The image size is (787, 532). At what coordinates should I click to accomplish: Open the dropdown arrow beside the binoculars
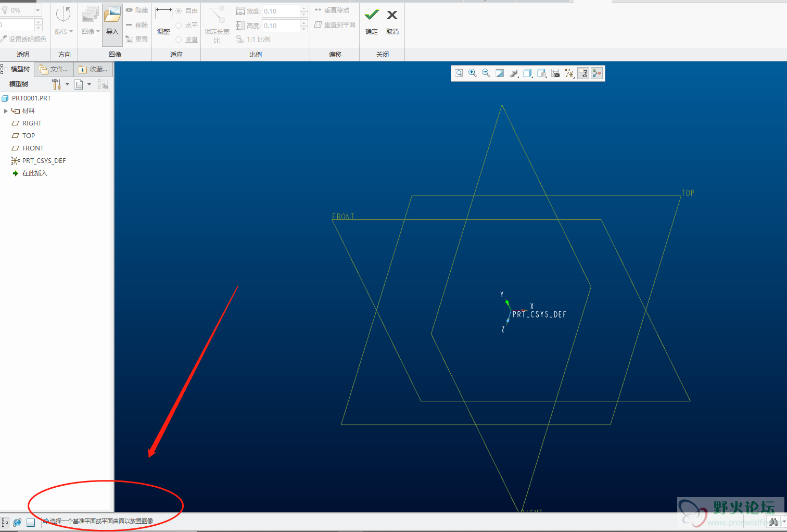coord(783,522)
